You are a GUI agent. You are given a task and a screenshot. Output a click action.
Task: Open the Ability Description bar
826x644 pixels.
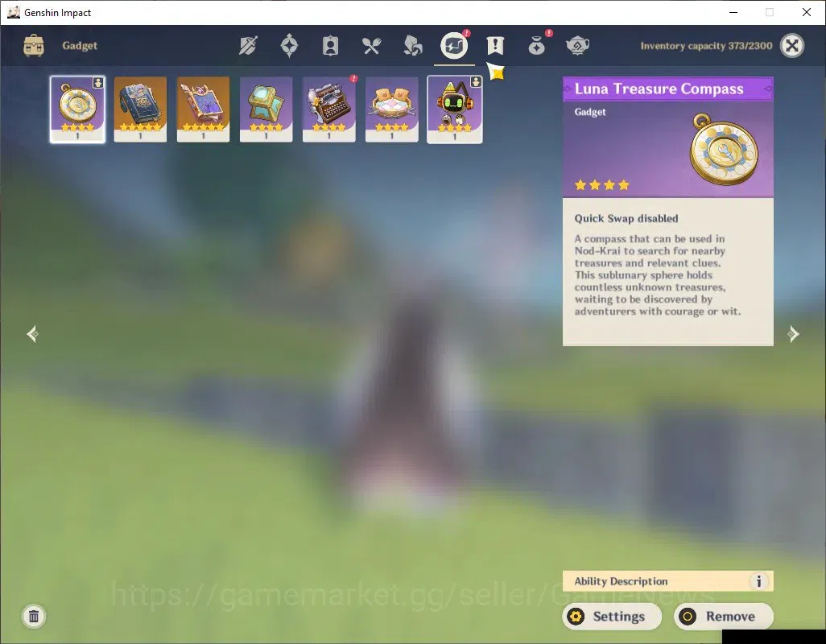[x=668, y=581]
